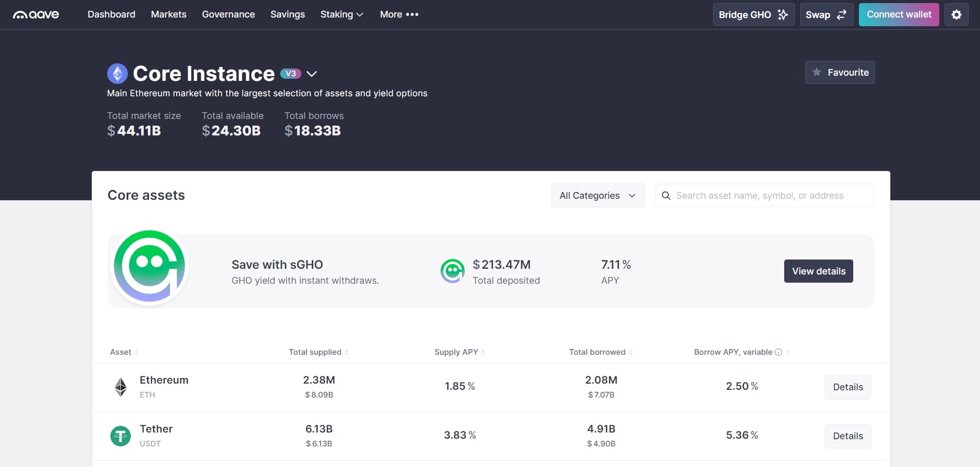
Task: Click the star icon on Favourite
Action: tap(817, 72)
